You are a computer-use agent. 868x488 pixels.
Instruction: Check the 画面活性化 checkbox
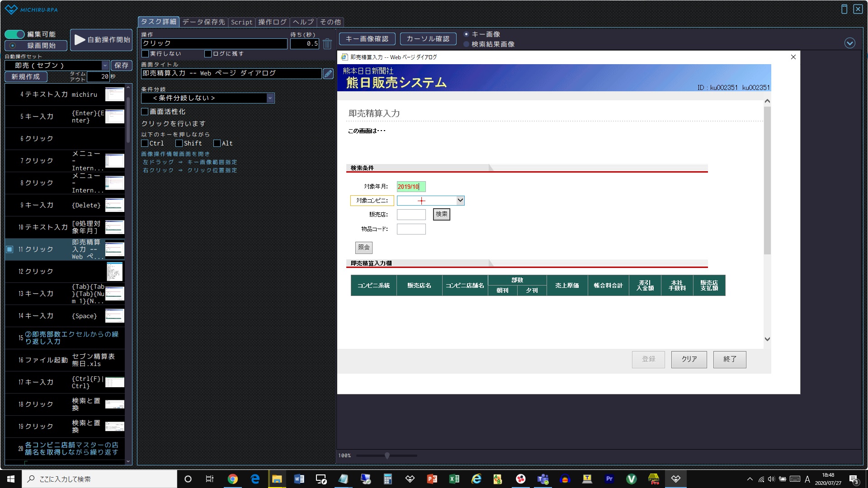point(145,112)
